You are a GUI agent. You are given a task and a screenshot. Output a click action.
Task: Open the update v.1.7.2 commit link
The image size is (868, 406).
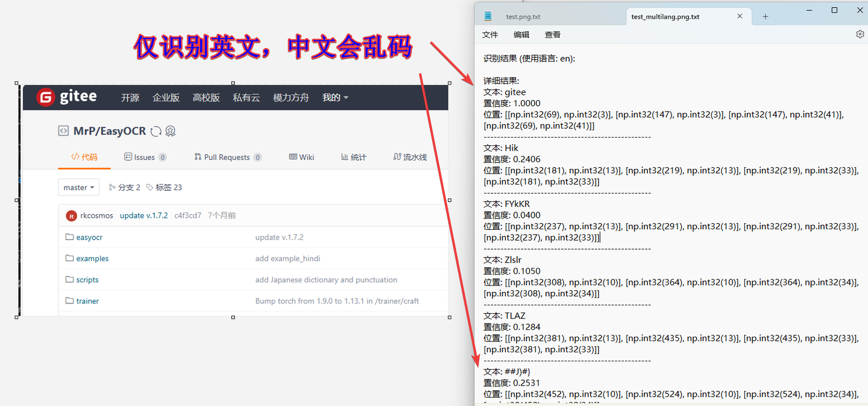pyautogui.click(x=143, y=215)
